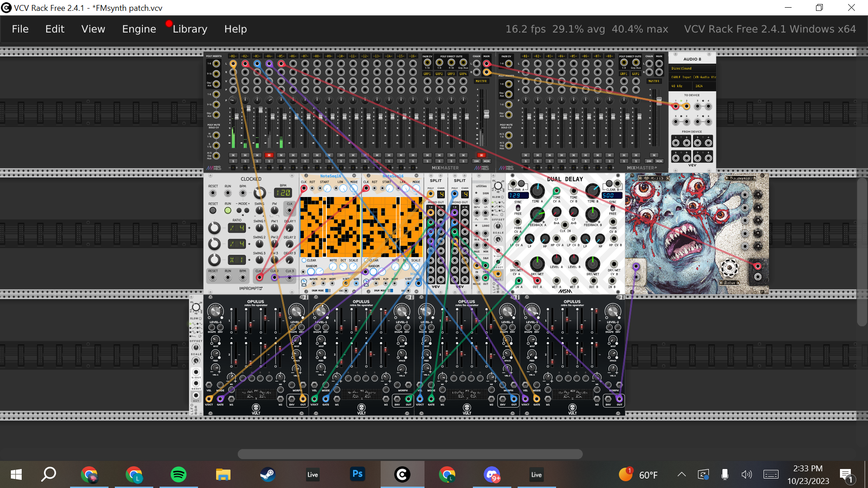This screenshot has height=488, width=868.
Task: Open first Split module CHAN display
Action: click(x=441, y=194)
